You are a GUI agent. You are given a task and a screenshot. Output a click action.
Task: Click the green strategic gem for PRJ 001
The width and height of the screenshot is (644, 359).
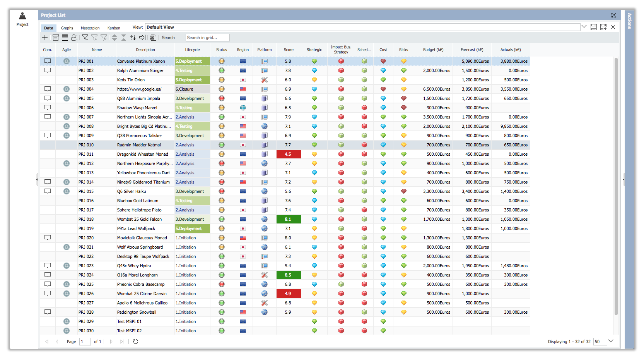[314, 61]
